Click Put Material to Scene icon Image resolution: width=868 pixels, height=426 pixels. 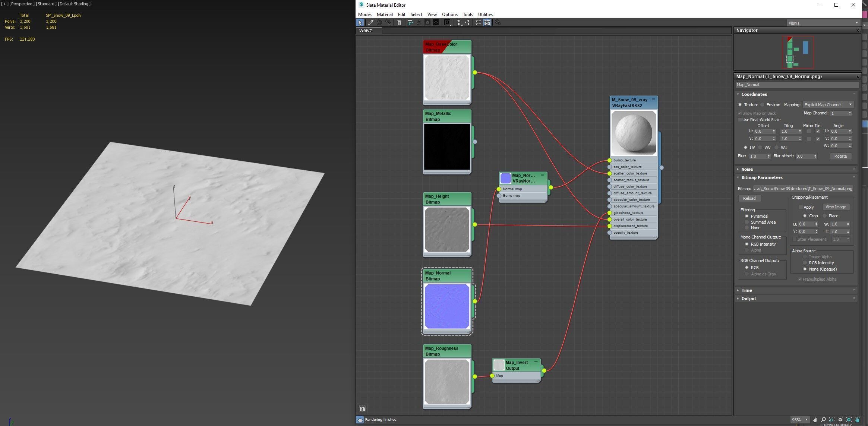[379, 23]
